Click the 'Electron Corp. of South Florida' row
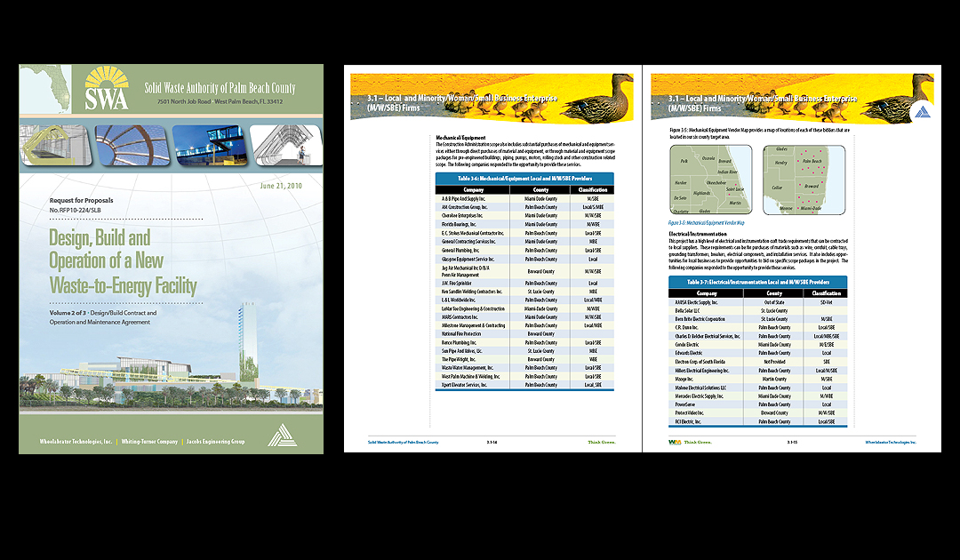This screenshot has height=560, width=960. (758, 362)
